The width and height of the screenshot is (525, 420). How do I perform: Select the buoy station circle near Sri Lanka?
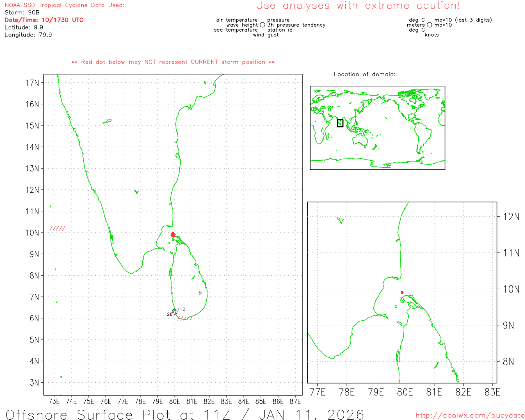[175, 312]
